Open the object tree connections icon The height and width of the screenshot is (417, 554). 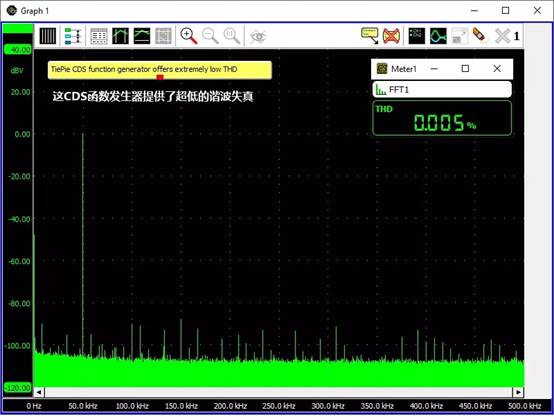[x=73, y=36]
